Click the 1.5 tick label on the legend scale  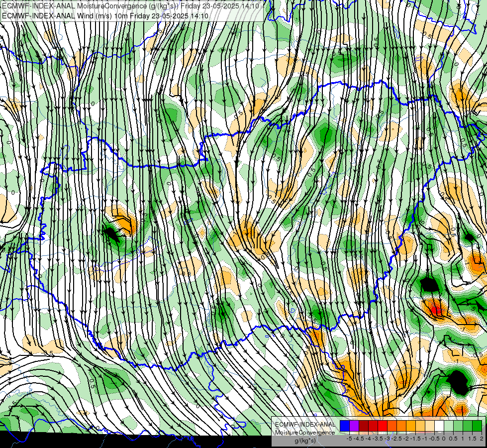(472, 439)
